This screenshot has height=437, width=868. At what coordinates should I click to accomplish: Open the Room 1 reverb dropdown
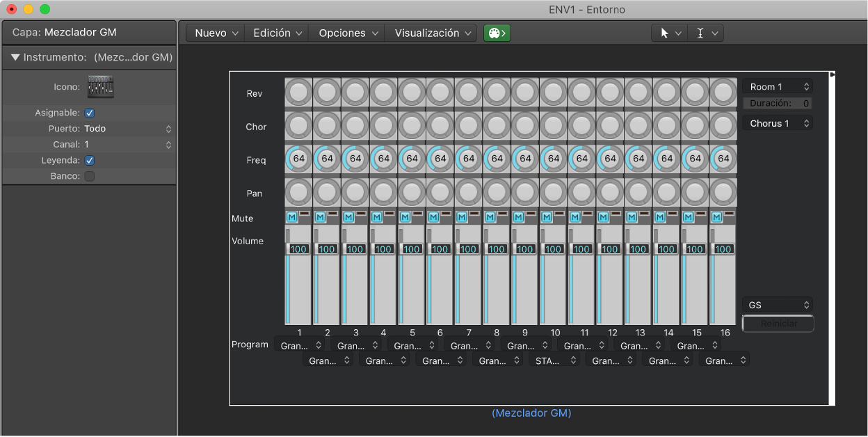777,87
